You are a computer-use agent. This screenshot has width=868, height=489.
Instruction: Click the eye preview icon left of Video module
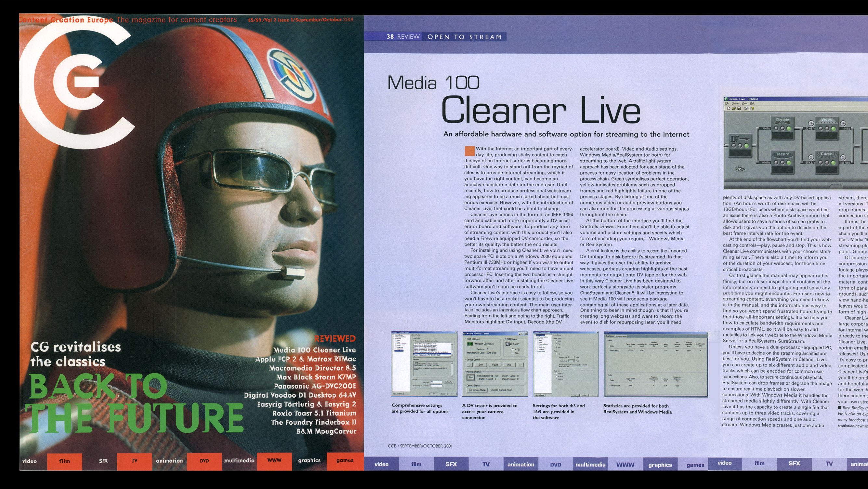coord(811,123)
